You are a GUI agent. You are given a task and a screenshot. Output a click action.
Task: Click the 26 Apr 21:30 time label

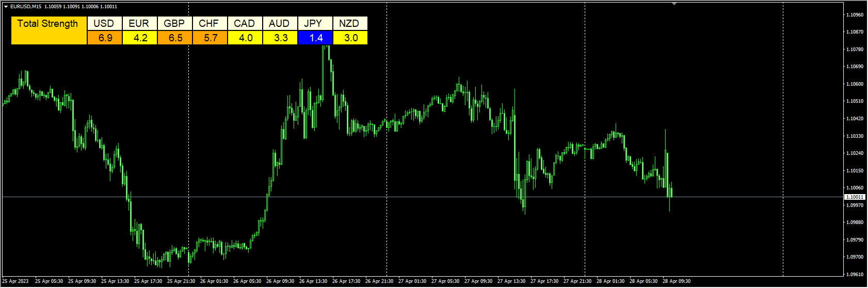point(379,281)
